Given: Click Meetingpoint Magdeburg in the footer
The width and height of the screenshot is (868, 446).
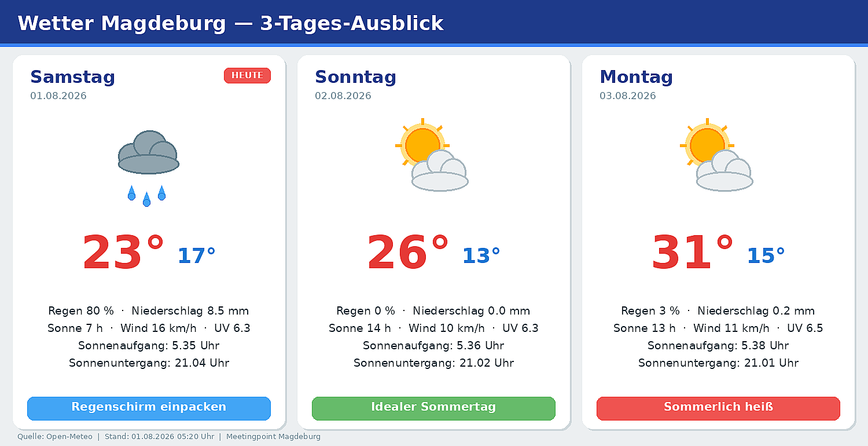Looking at the screenshot, I should pyautogui.click(x=273, y=437).
